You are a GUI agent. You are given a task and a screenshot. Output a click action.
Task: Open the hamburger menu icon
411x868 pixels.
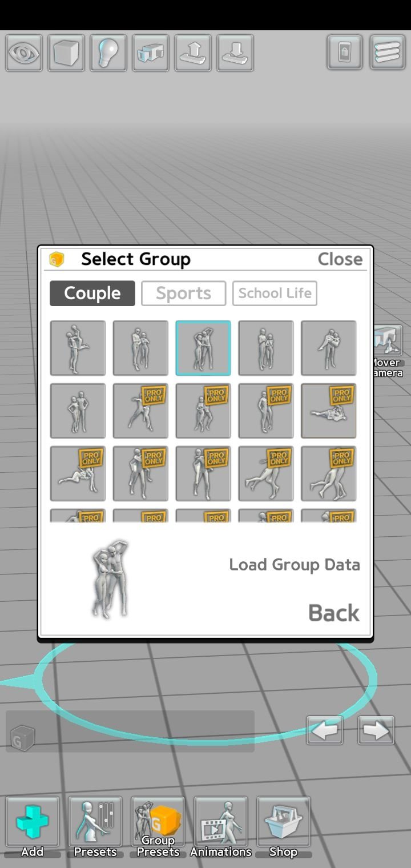point(388,53)
